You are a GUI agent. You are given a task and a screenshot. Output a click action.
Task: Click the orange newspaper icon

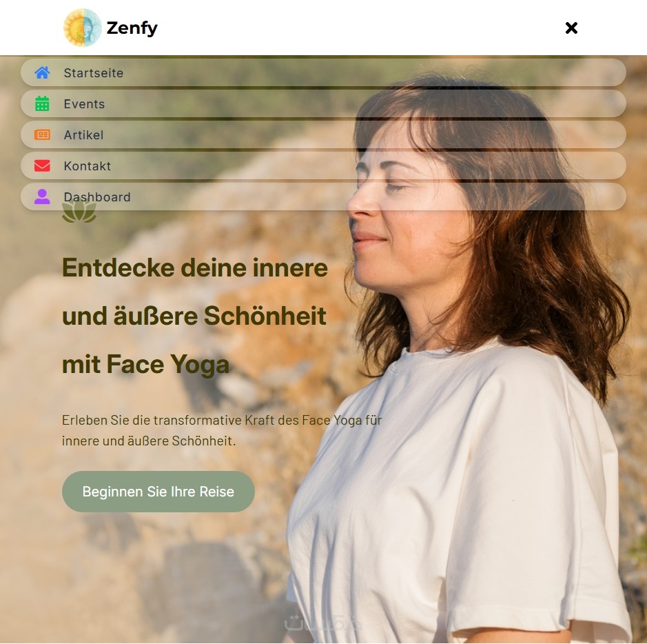pyautogui.click(x=42, y=134)
